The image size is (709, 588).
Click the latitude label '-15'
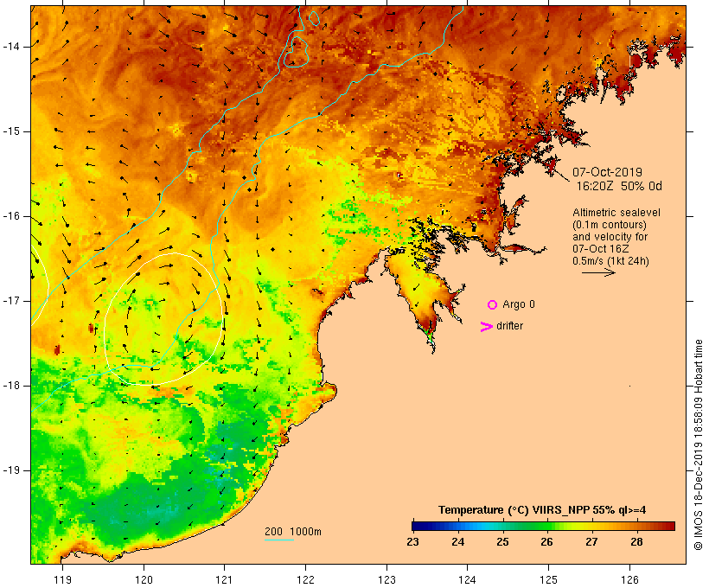click(x=11, y=131)
